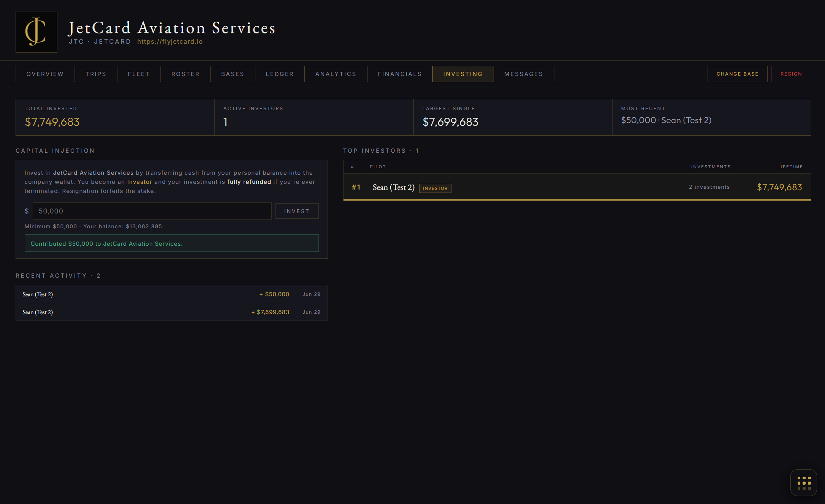825x504 pixels.
Task: Open the Financials tab
Action: tap(400, 74)
